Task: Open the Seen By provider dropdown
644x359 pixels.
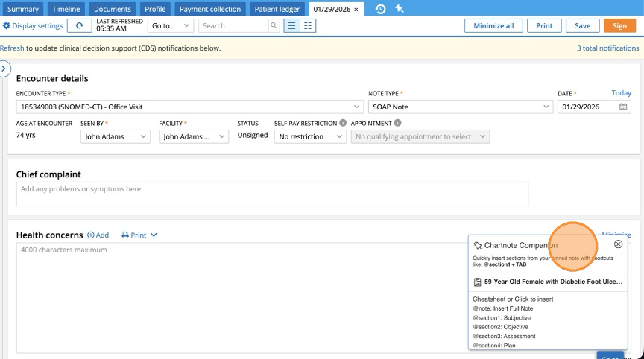Action: (115, 136)
